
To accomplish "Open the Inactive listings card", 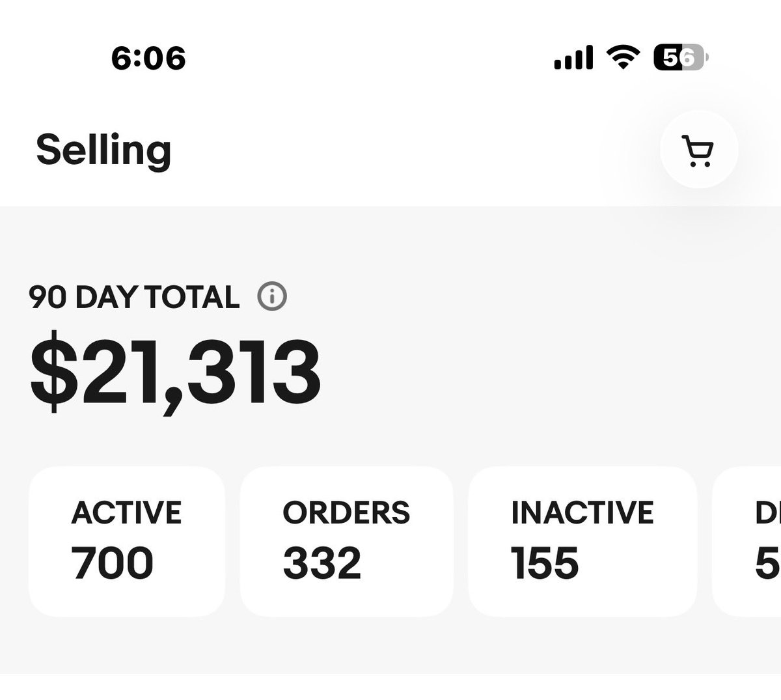I will pyautogui.click(x=582, y=542).
